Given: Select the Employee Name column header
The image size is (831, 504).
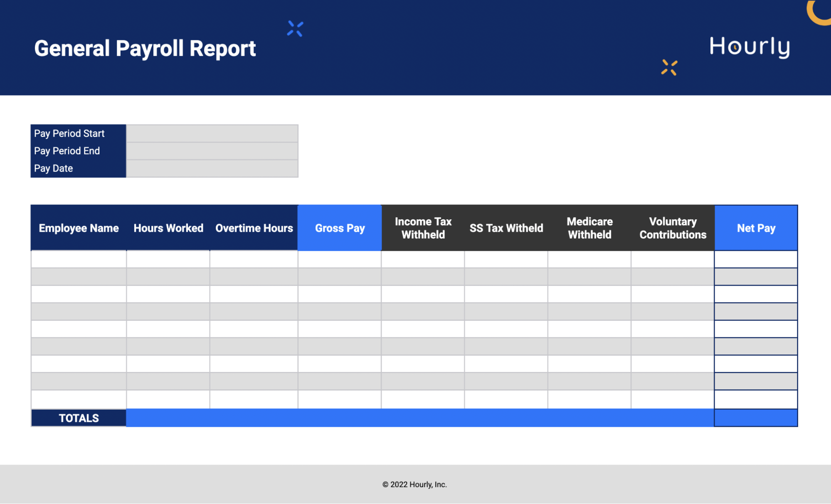Looking at the screenshot, I should click(x=79, y=228).
